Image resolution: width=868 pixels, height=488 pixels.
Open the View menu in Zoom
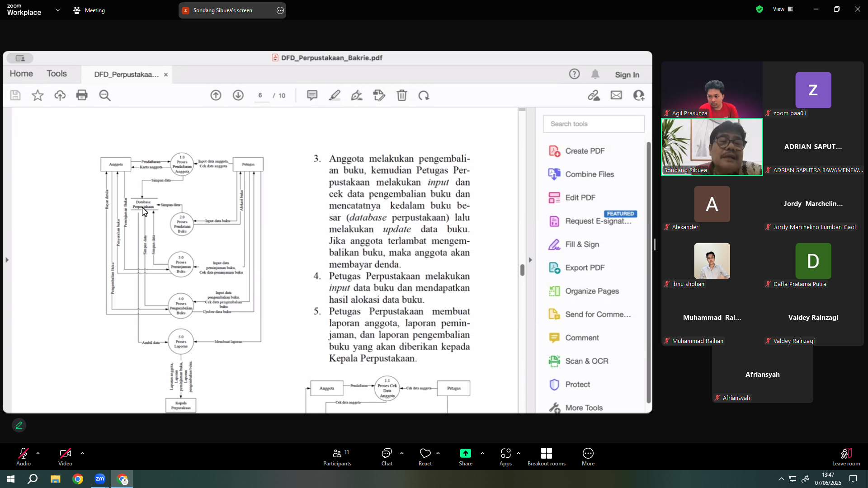click(783, 9)
